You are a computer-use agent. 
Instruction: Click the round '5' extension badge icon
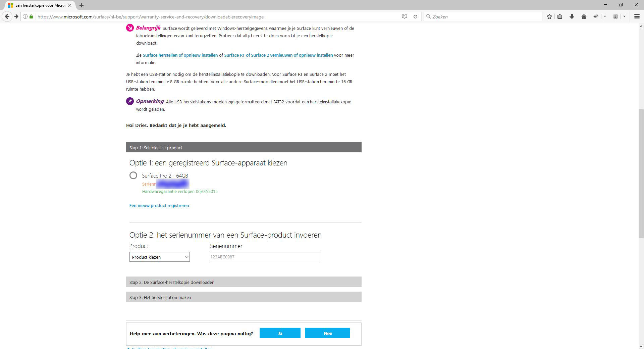pyautogui.click(x=615, y=16)
